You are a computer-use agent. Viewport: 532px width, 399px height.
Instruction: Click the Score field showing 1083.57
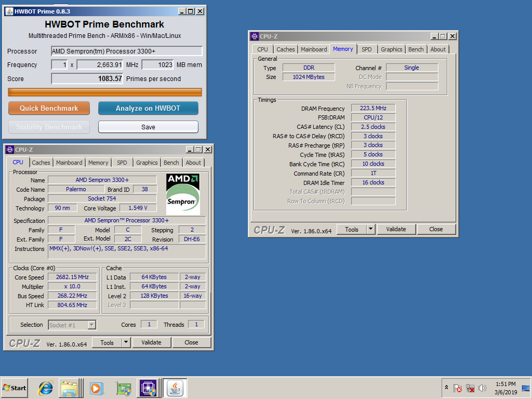click(87, 79)
